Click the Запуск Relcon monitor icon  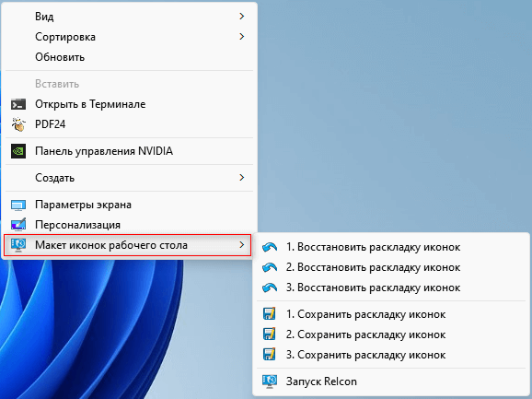click(x=270, y=381)
